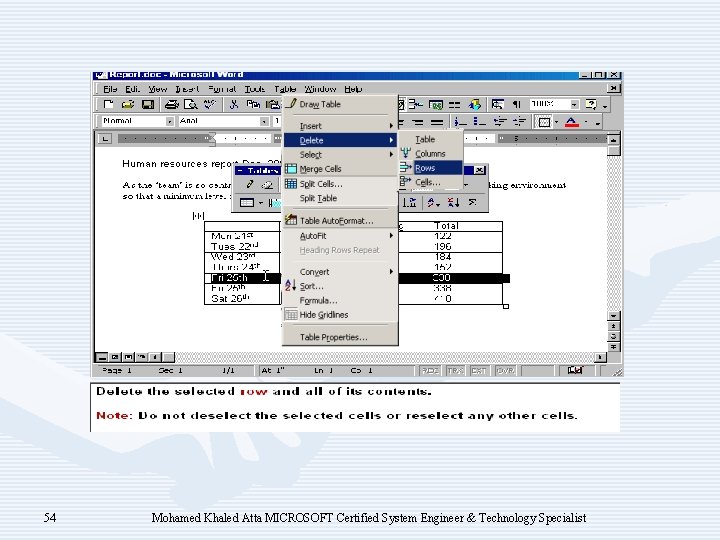This screenshot has width=720, height=540.
Task: Click the vertical scrollbar down arrow
Action: click(613, 316)
